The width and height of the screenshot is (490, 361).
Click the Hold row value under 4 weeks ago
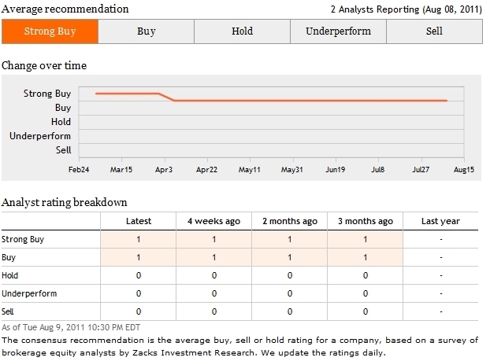point(214,276)
